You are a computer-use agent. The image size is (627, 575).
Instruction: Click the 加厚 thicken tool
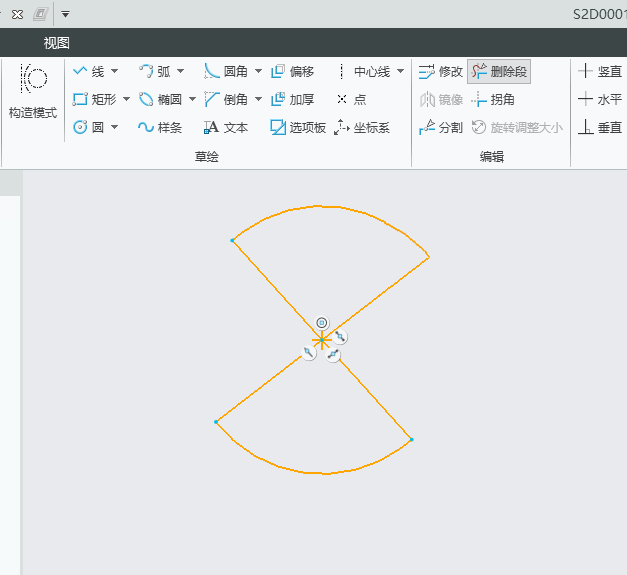pyautogui.click(x=292, y=99)
